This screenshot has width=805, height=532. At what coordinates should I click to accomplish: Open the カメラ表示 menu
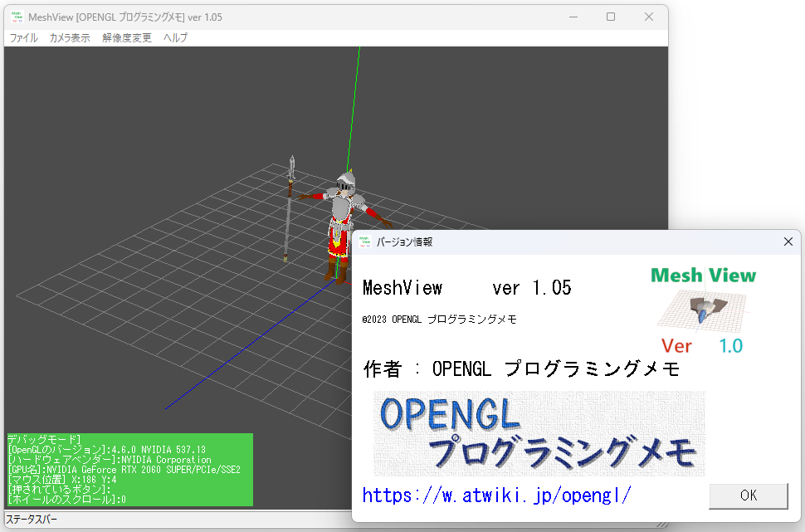pyautogui.click(x=70, y=38)
